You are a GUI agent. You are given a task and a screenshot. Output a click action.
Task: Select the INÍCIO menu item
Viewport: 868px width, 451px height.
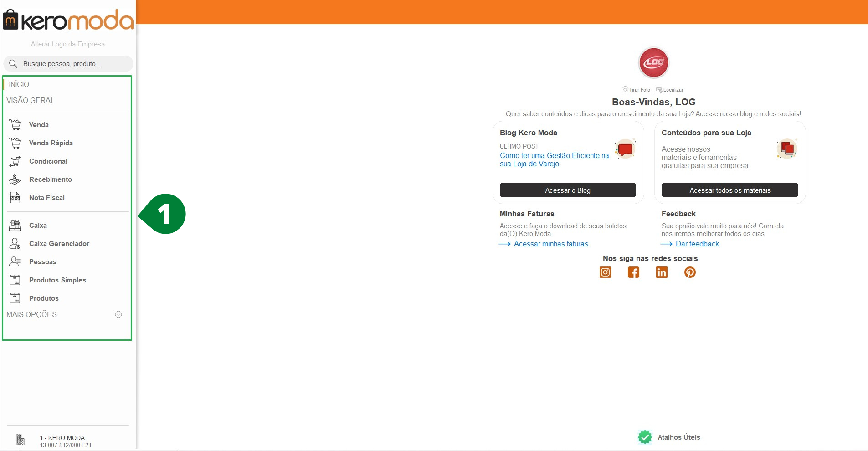click(19, 84)
